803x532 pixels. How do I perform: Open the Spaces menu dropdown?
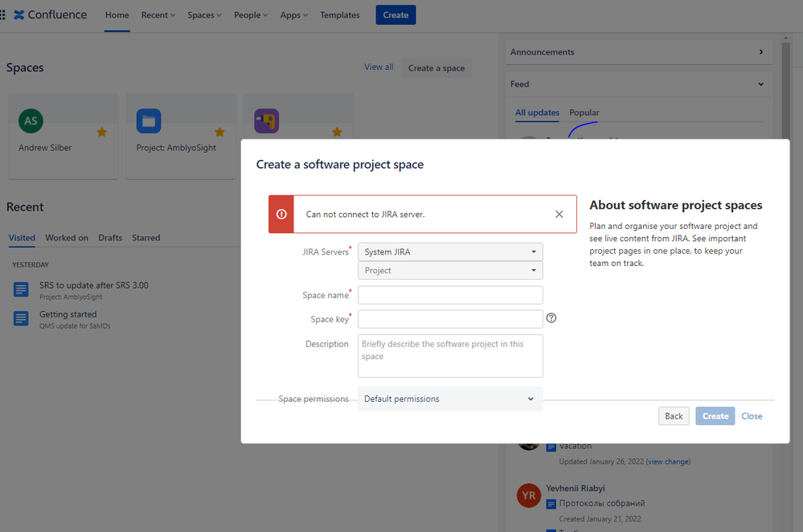point(204,14)
